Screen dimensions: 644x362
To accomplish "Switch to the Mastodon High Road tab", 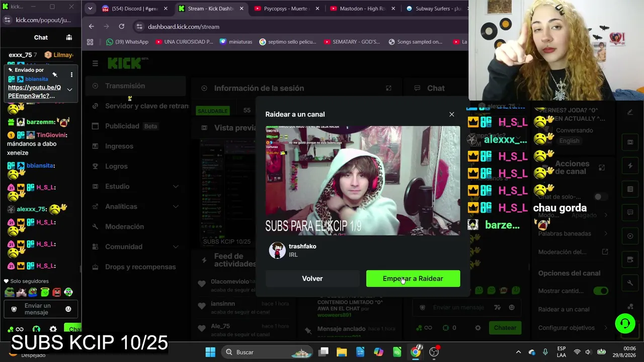I will (x=362, y=9).
